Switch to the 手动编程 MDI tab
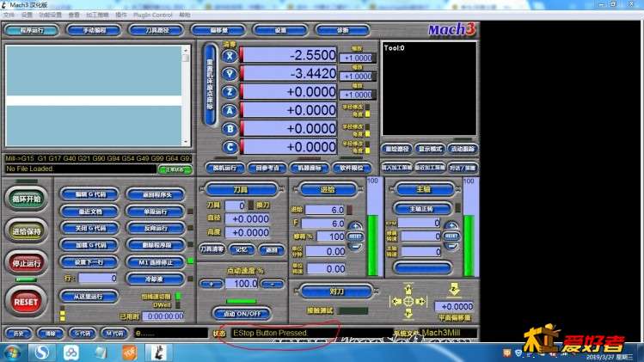The height and width of the screenshot is (362, 644). click(x=95, y=30)
